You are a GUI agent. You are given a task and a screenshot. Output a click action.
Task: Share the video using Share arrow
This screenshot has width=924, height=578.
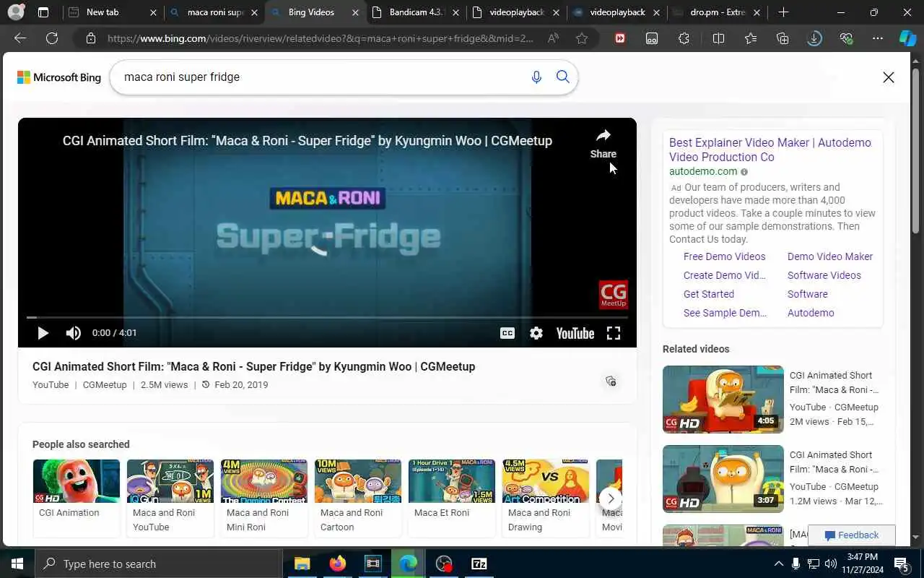603,144
